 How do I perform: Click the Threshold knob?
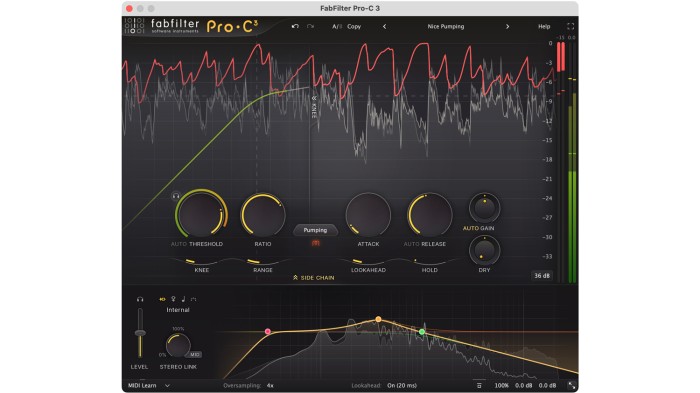tap(201, 214)
